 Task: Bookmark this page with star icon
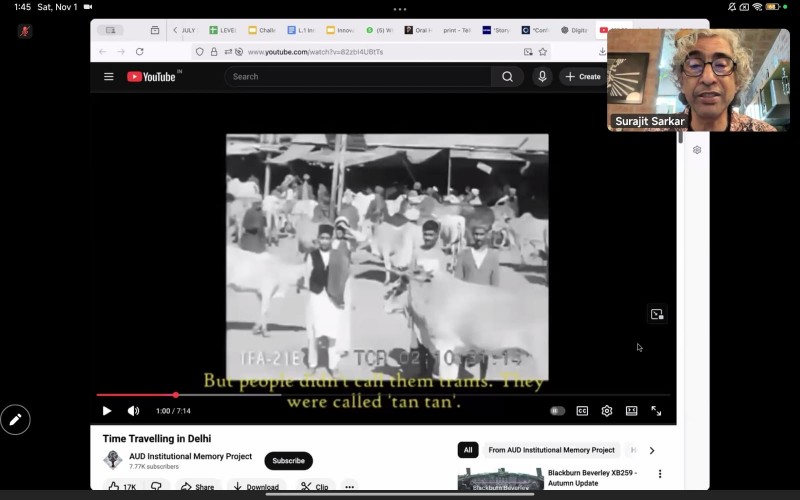[x=543, y=52]
